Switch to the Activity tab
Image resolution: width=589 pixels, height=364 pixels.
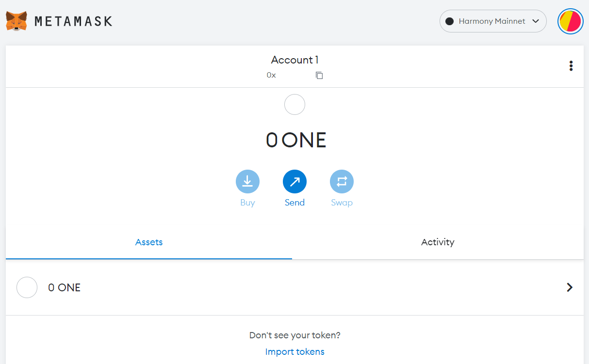[438, 242]
